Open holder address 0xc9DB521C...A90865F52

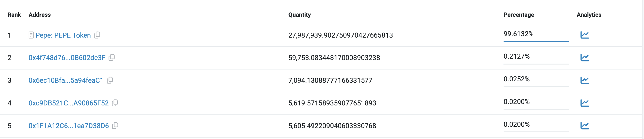69,103
